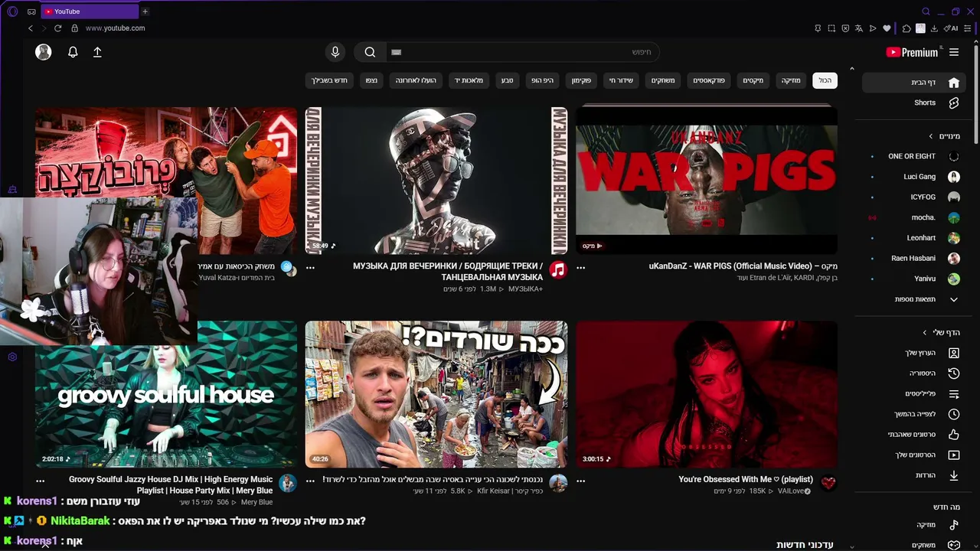Screen dimensions: 980x551
Task: Open the mocha. live channel subscription
Action: point(914,217)
